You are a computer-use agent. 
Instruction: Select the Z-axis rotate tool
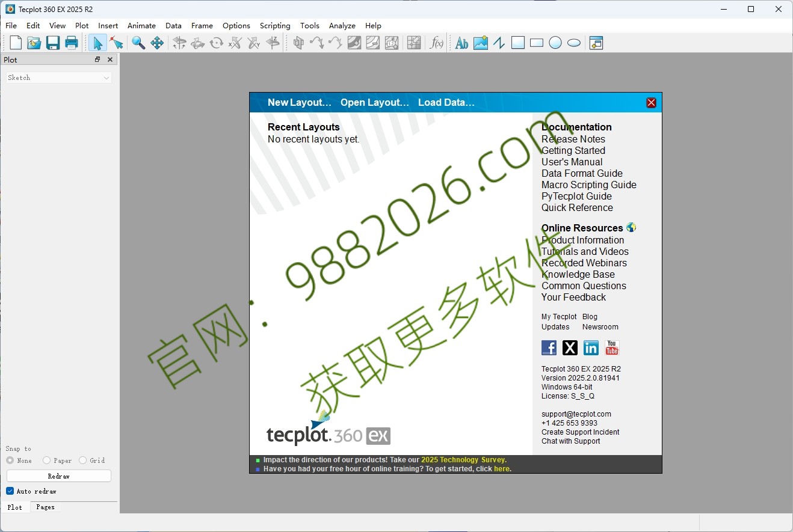pyautogui.click(x=273, y=43)
